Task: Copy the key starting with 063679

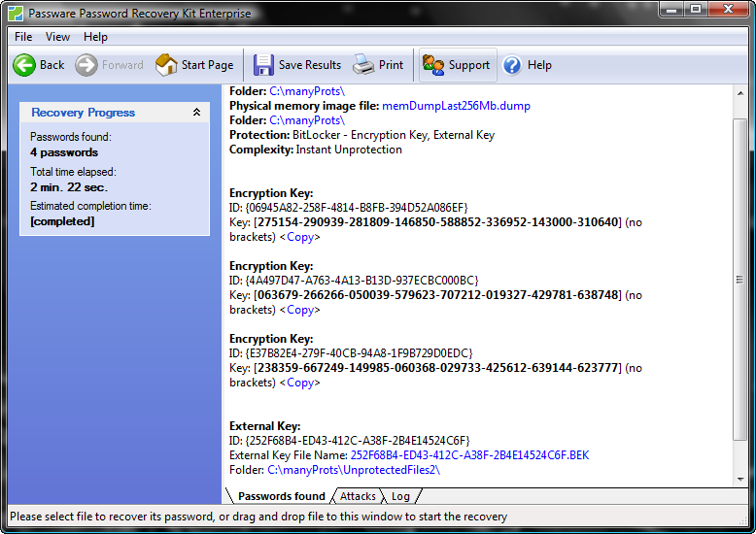Action: click(x=300, y=310)
